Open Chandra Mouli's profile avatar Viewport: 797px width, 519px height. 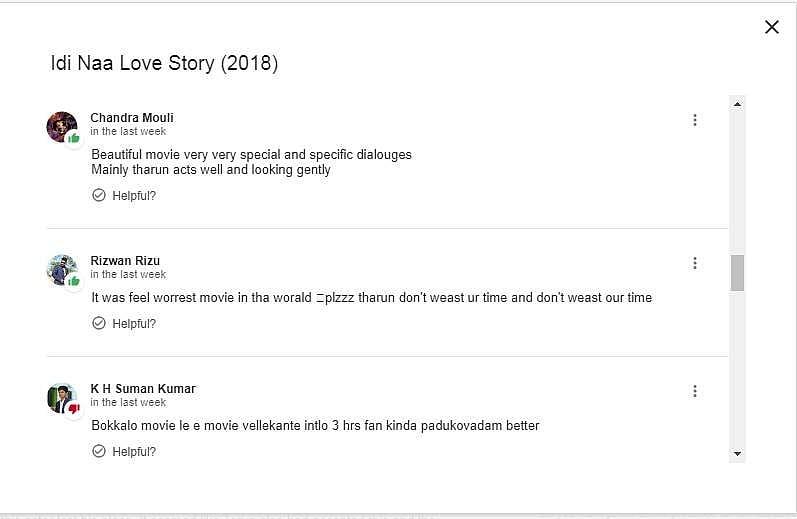click(x=60, y=125)
